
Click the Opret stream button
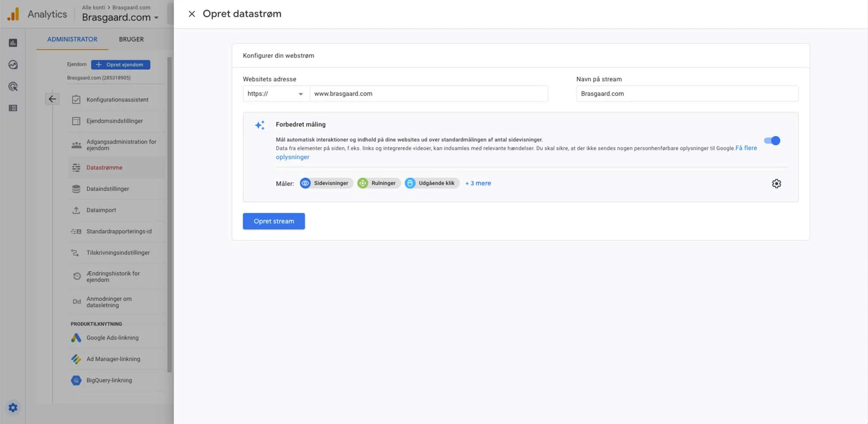click(x=274, y=221)
